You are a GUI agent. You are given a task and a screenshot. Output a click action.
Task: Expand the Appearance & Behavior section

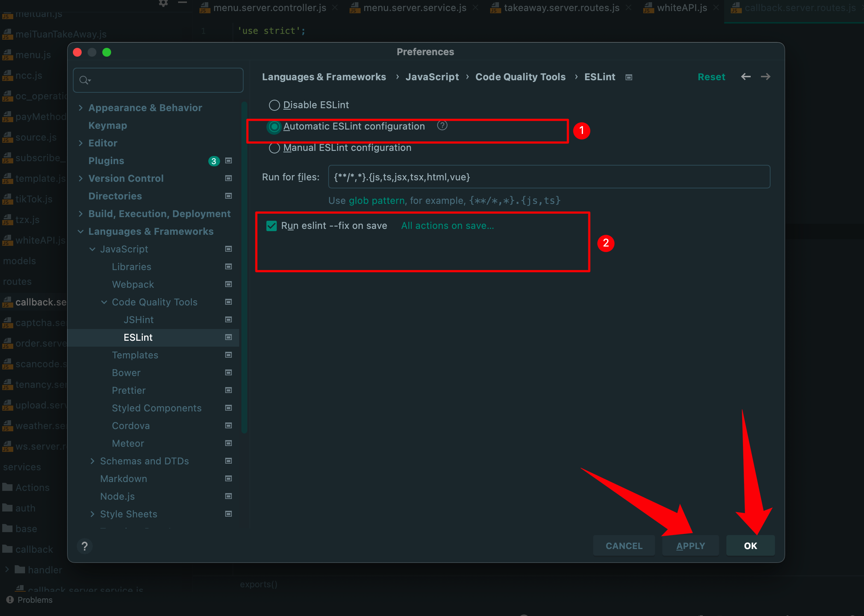pos(81,108)
